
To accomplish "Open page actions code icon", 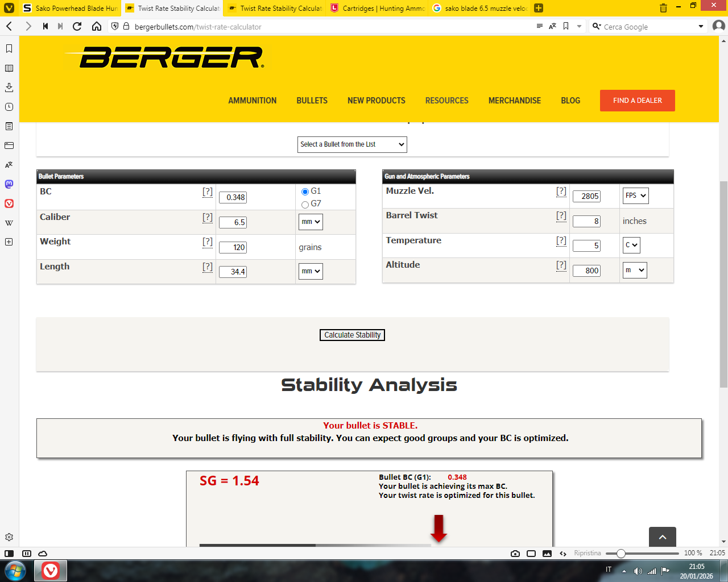I will pos(563,553).
